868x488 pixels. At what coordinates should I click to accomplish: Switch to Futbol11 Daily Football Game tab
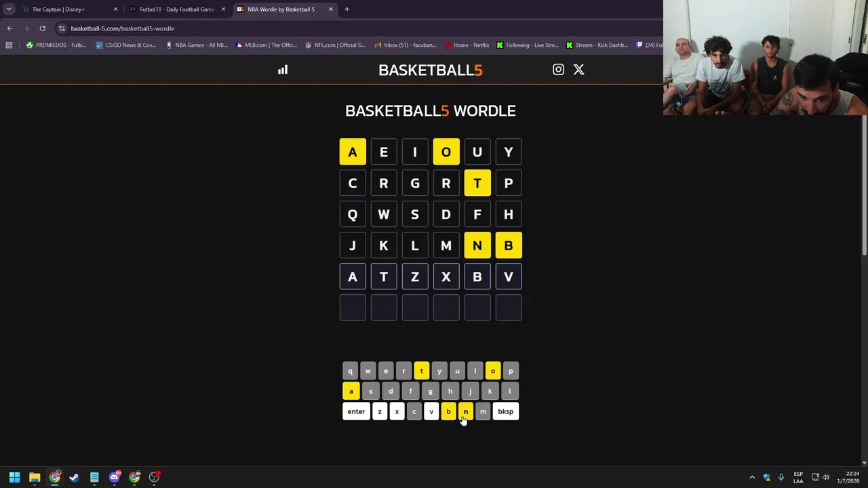176,9
